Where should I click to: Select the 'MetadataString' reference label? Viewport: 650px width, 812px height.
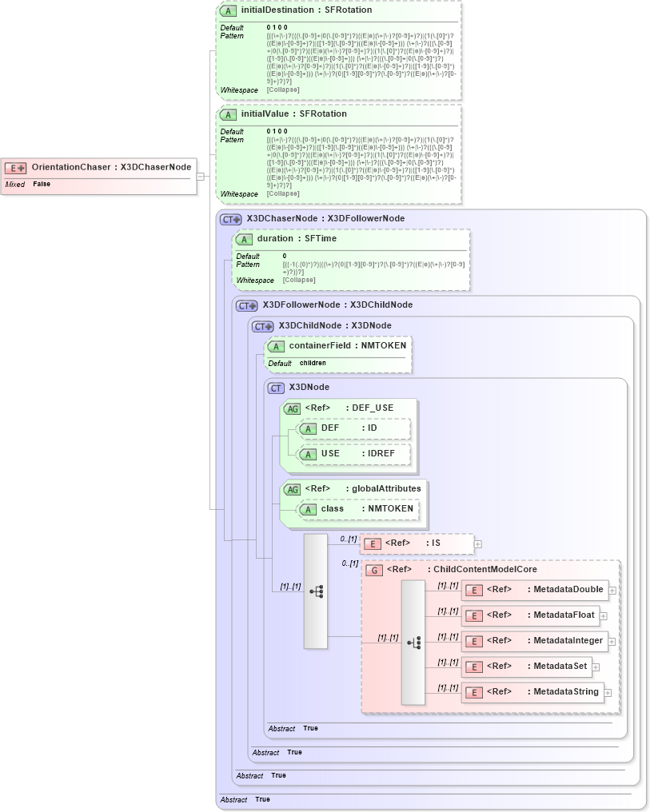coord(566,692)
